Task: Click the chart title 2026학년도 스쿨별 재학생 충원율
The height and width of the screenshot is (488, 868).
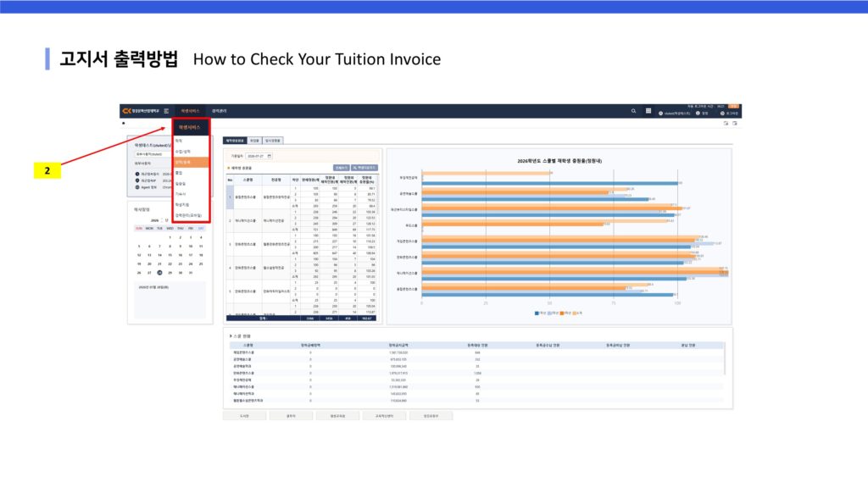Action: (559, 161)
